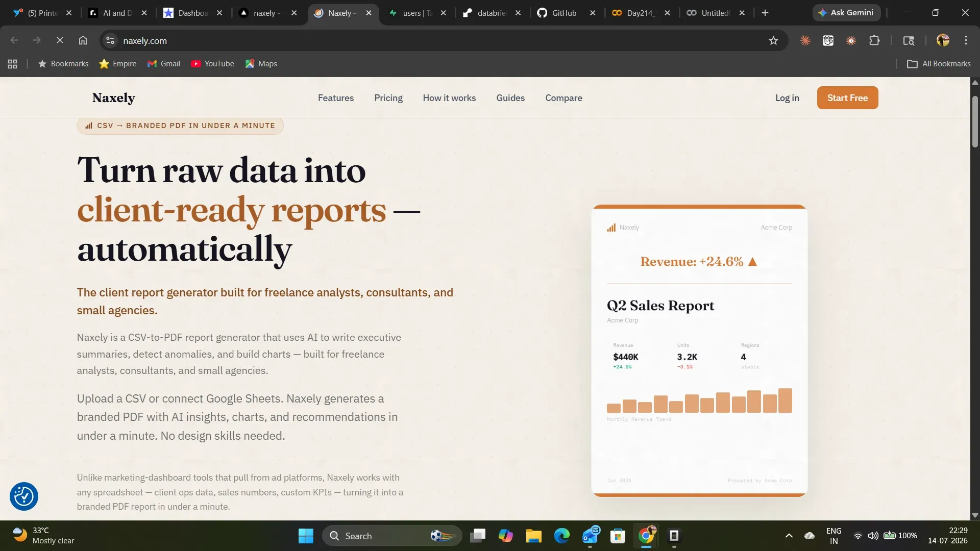980x551 pixels.
Task: Open volume control in system tray
Action: pos(873,536)
